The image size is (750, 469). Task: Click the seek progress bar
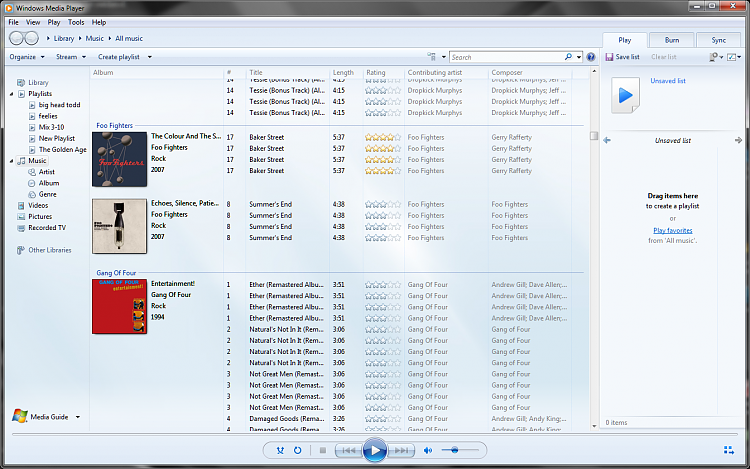click(375, 434)
